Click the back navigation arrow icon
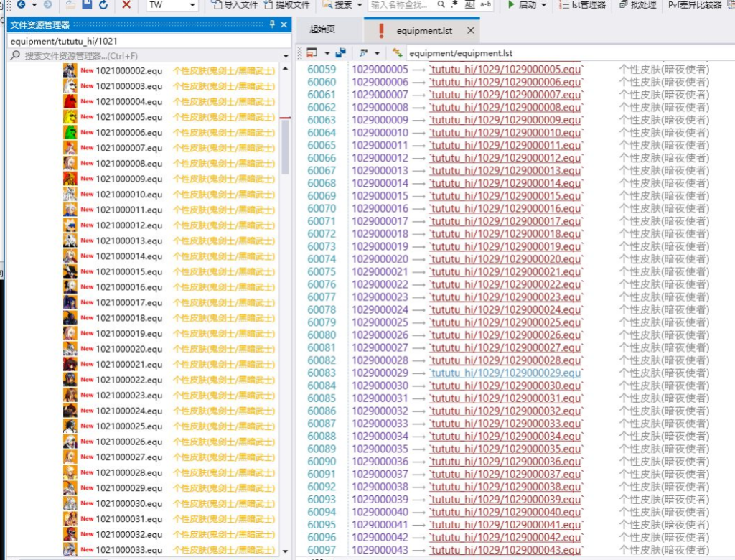The width and height of the screenshot is (735, 560). tap(21, 5)
